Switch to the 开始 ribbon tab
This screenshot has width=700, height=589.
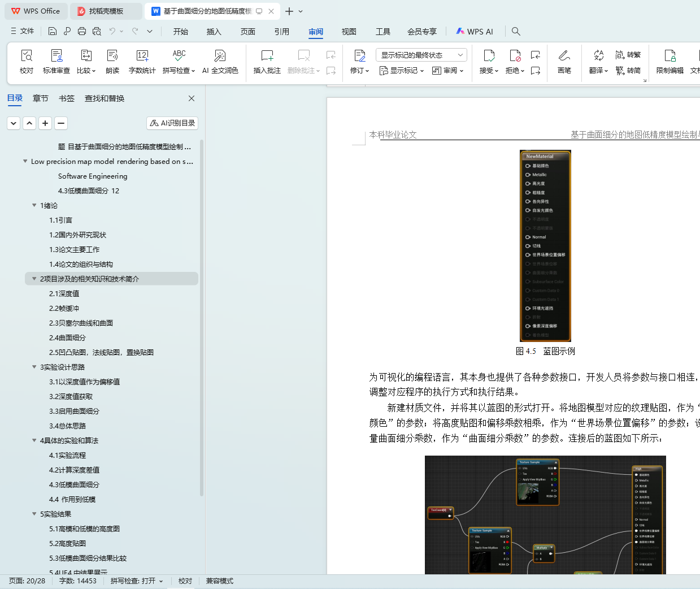coord(181,32)
